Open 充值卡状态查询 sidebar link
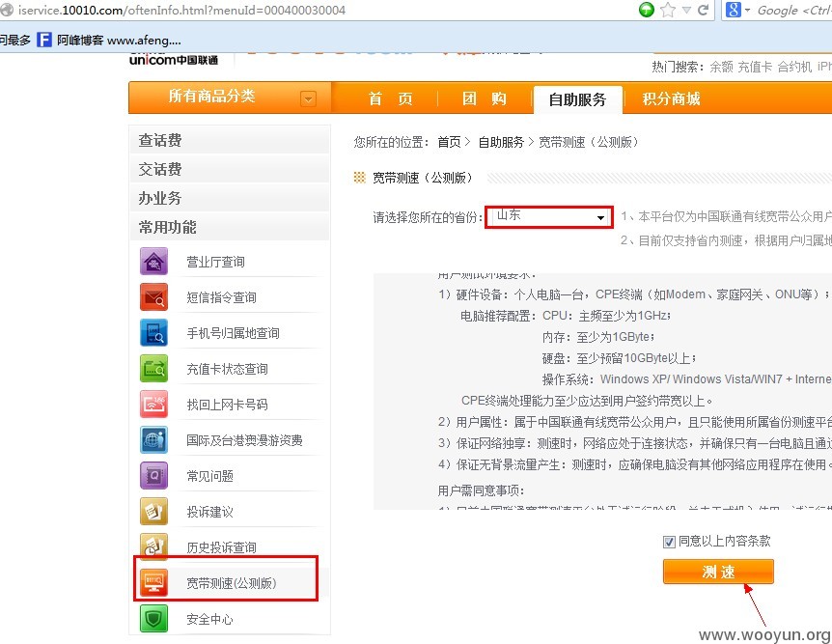The image size is (832, 644). (x=227, y=369)
